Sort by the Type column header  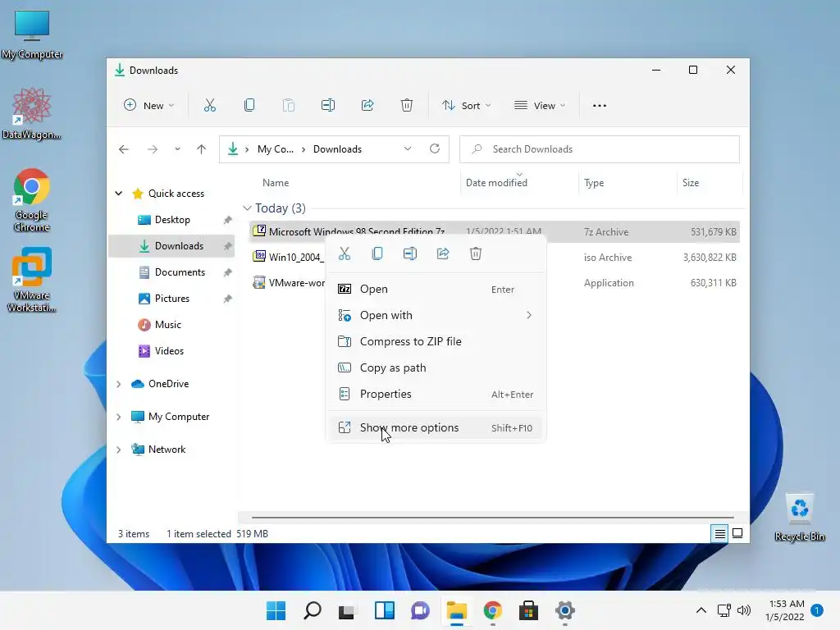point(594,183)
